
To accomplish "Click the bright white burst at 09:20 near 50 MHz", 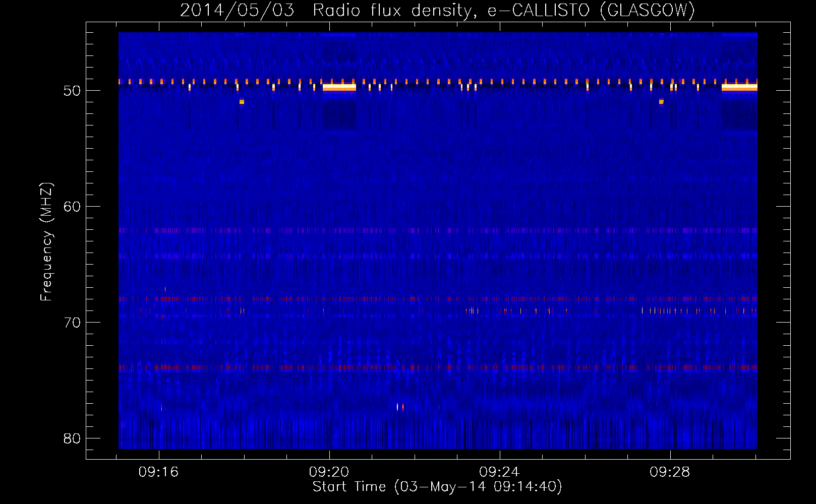I will click(339, 87).
